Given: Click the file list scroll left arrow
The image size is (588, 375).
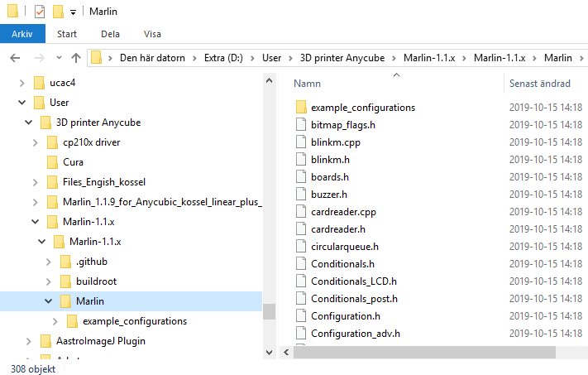Looking at the screenshot, I should [x=286, y=352].
